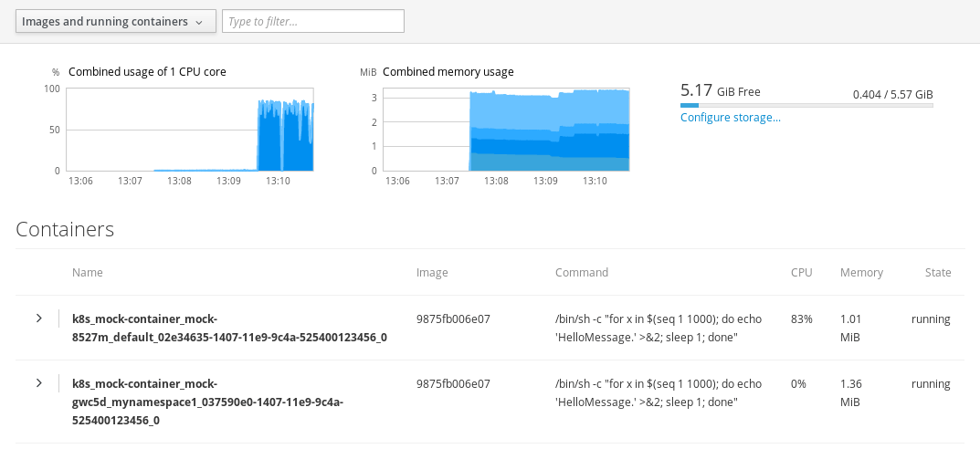
Task: Click the State column header
Action: coord(937,272)
